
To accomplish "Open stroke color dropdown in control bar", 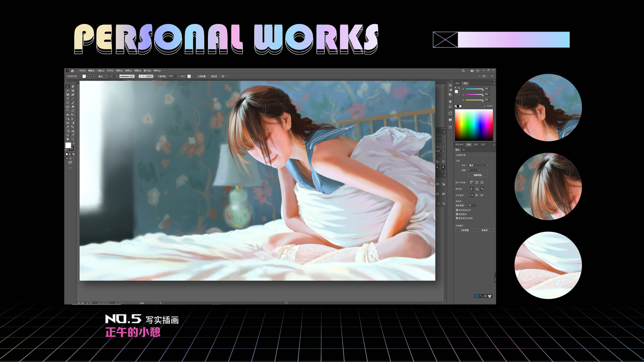I will click(95, 76).
